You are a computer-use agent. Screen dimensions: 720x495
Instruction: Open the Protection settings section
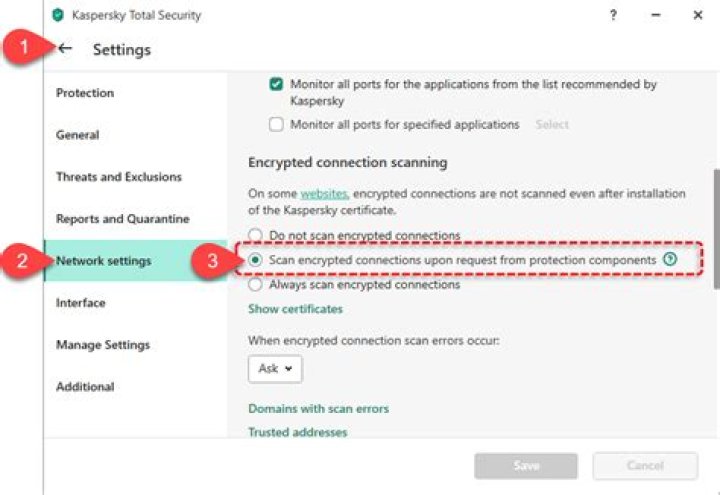tap(85, 93)
